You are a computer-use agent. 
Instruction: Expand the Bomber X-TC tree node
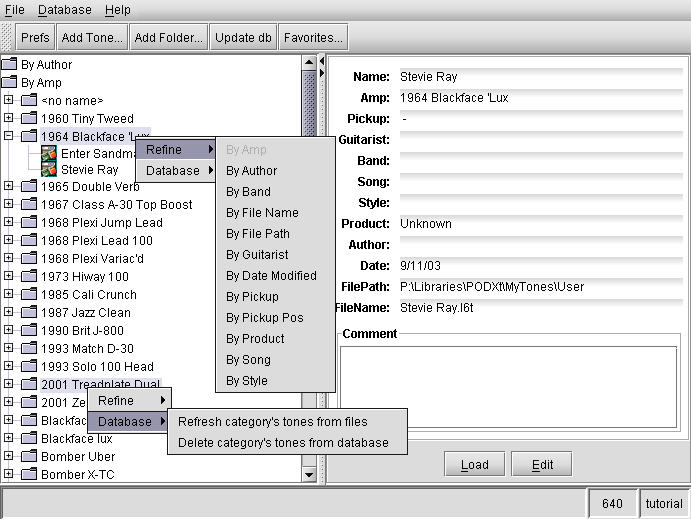(x=9, y=475)
